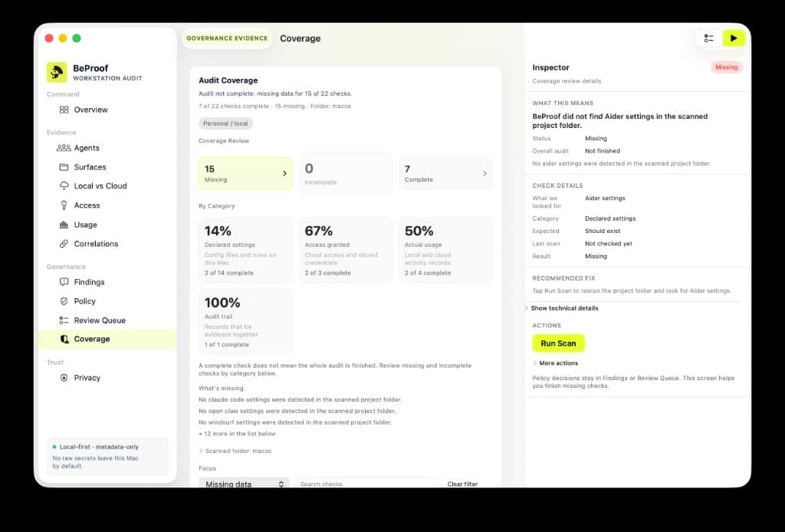Click the Coverage title in the header
Viewport: 785px width, 532px height.
[x=300, y=38]
